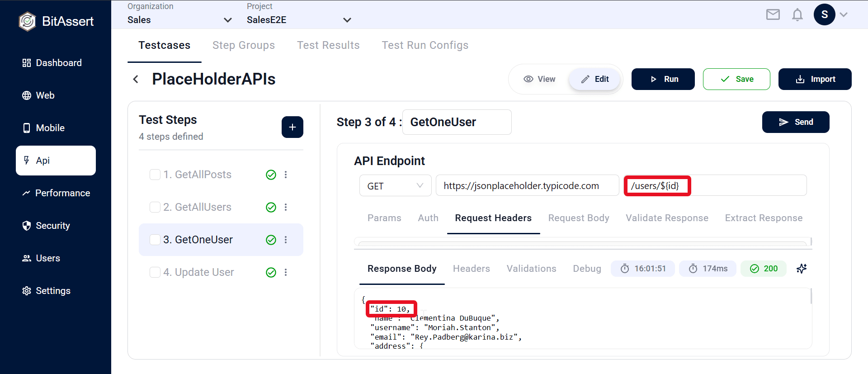868x374 pixels.
Task: Open the Debug response tab
Action: [x=587, y=269]
